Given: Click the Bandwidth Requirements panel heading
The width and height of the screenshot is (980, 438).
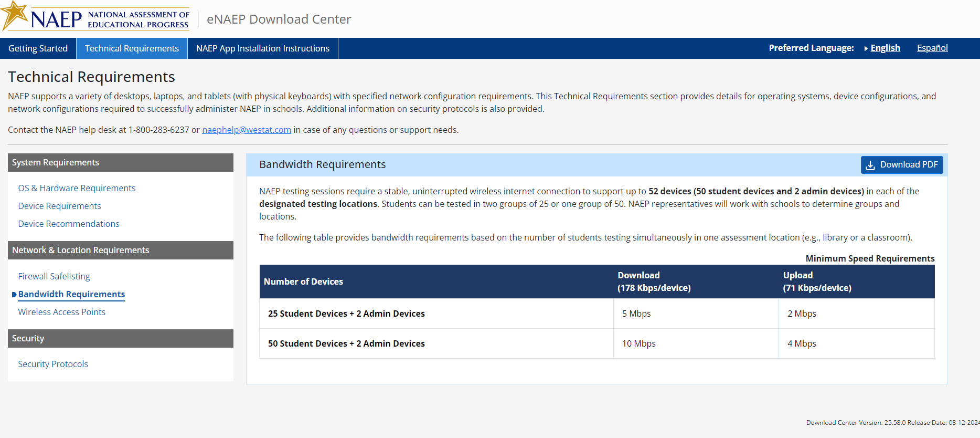Looking at the screenshot, I should point(323,164).
